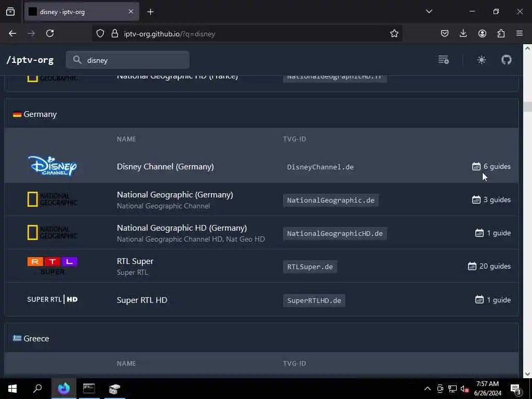Viewport: 532px width, 399px height.
Task: Click the RTL Super logo thumbnail
Action: pos(52,265)
